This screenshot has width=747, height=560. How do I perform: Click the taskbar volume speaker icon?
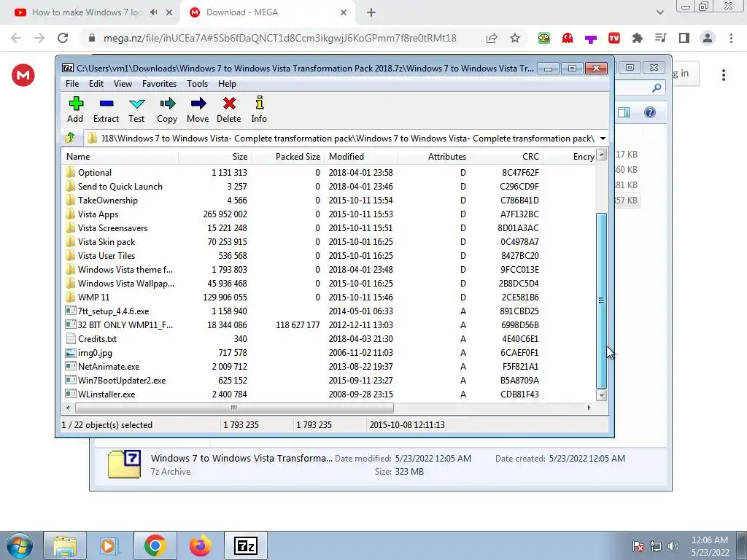coord(673,546)
